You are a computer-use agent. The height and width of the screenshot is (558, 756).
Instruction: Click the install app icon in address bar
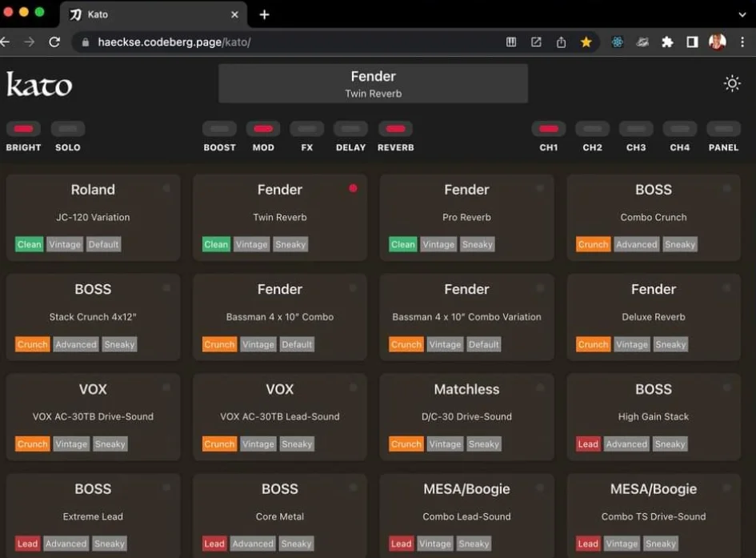pos(511,42)
